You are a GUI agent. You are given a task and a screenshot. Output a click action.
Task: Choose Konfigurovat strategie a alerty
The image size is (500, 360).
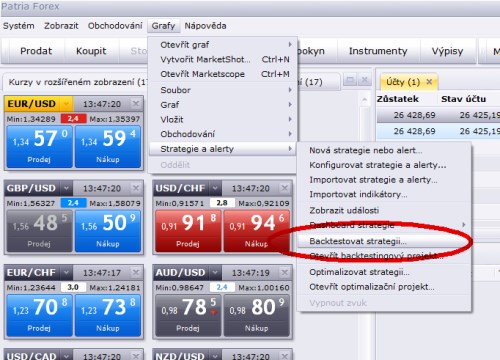tap(384, 165)
